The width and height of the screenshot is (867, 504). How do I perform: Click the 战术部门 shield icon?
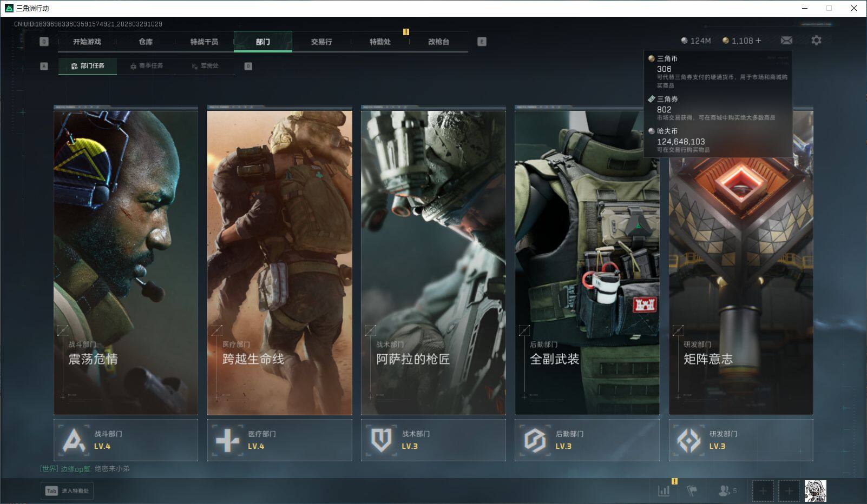(x=381, y=440)
